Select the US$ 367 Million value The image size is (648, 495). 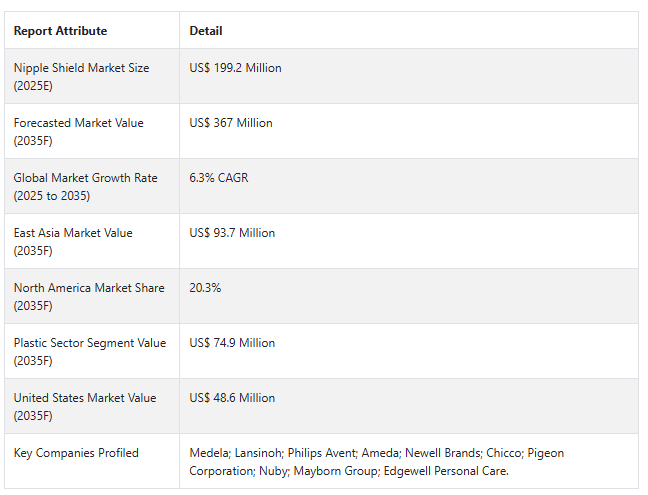(230, 123)
